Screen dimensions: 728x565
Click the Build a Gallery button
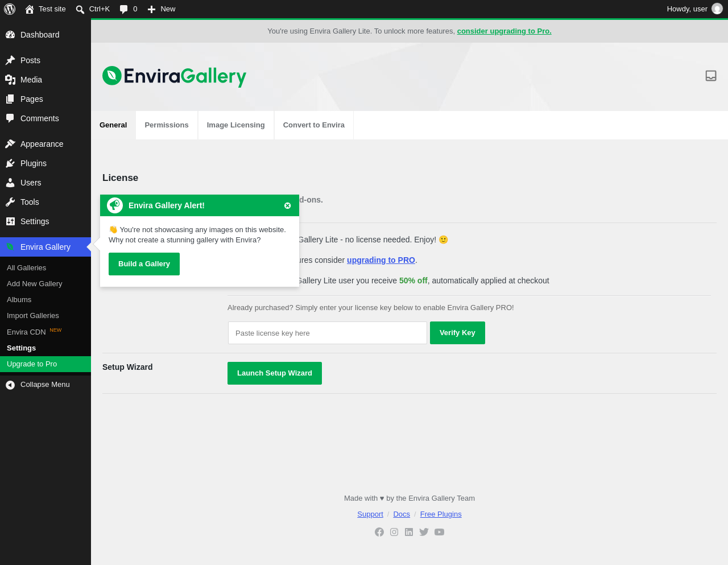click(144, 264)
